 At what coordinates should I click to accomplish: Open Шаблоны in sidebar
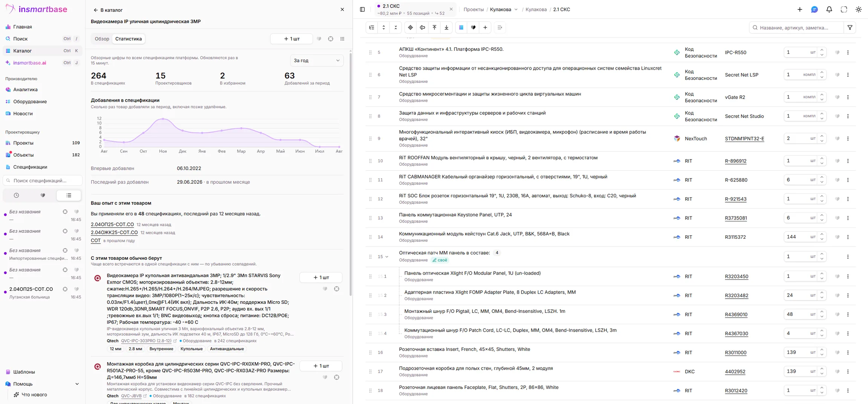coord(42,372)
